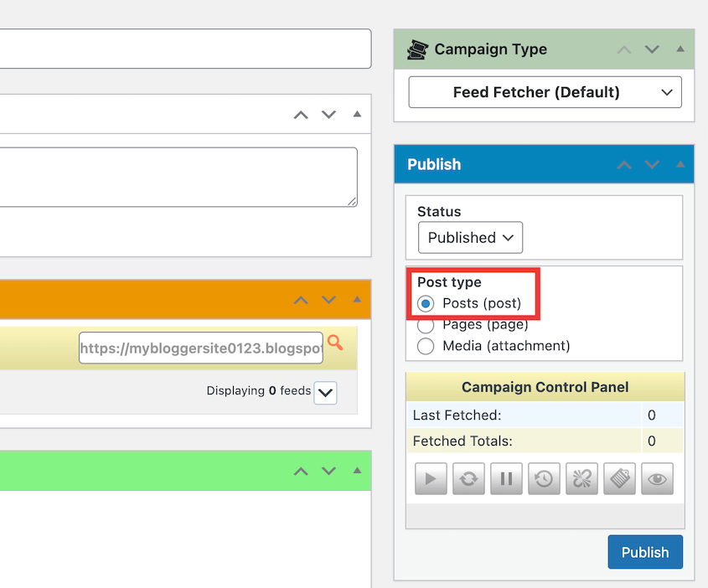Image resolution: width=708 pixels, height=588 pixels.
Task: Move Campaign Type box down with the down arrow
Action: (652, 49)
